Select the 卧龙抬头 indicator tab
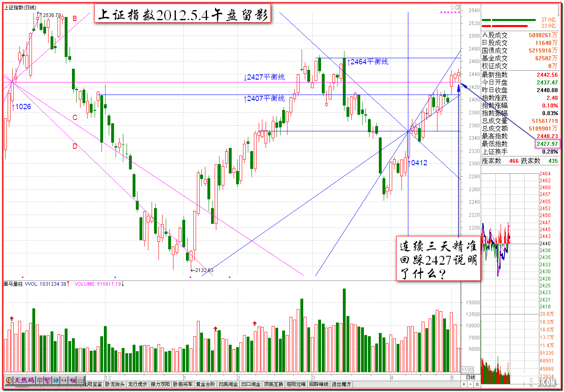Screen dimensions: 564x392 tap(115, 384)
